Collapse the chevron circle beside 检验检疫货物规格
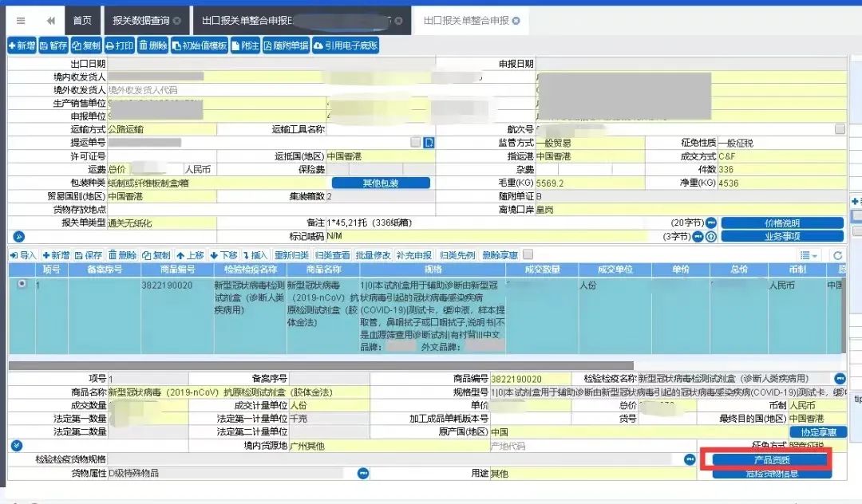The image size is (862, 504). click(x=17, y=445)
